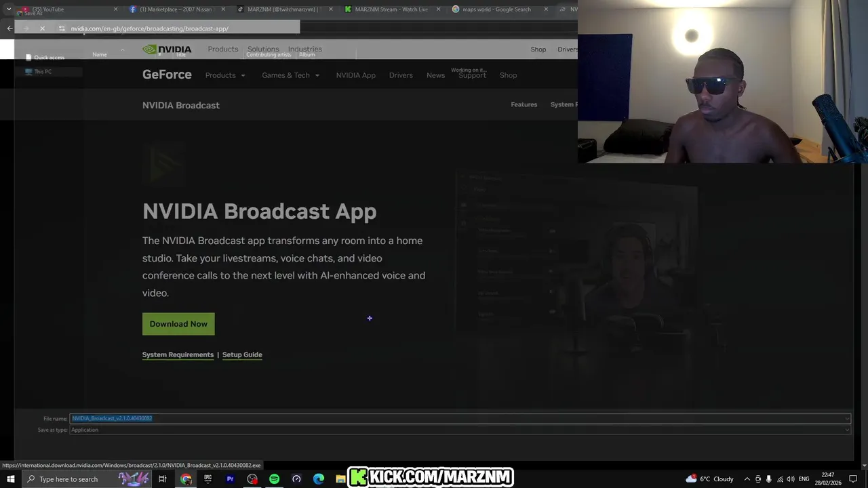Viewport: 868px width, 488px height.
Task: Stop loading the page with the X button
Action: tap(42, 28)
